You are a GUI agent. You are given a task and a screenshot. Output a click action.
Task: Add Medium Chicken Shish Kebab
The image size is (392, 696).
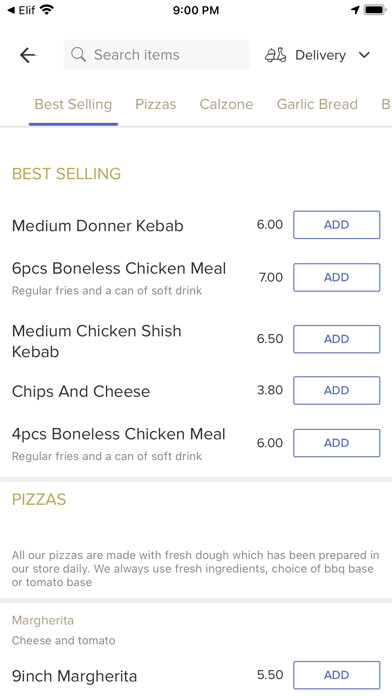pos(337,339)
